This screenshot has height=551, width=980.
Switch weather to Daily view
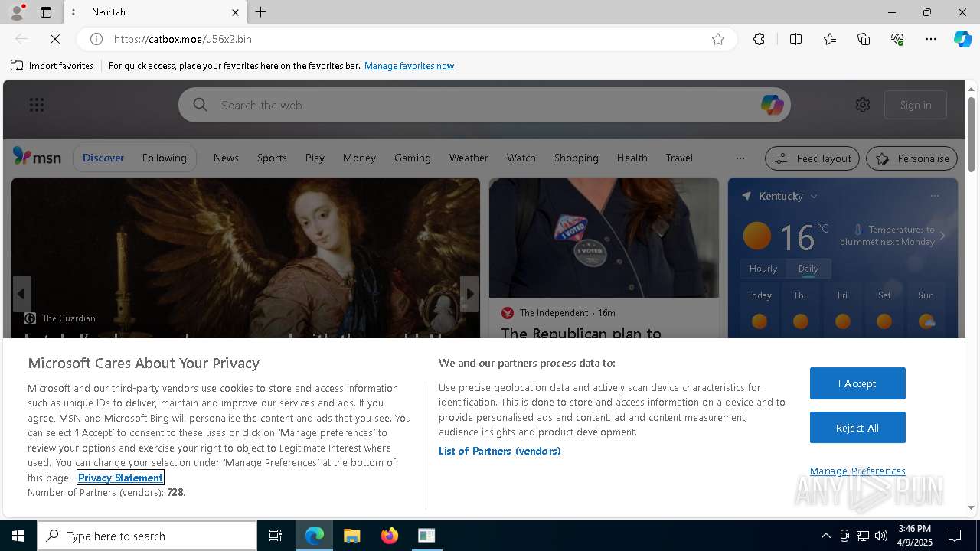pyautogui.click(x=808, y=269)
